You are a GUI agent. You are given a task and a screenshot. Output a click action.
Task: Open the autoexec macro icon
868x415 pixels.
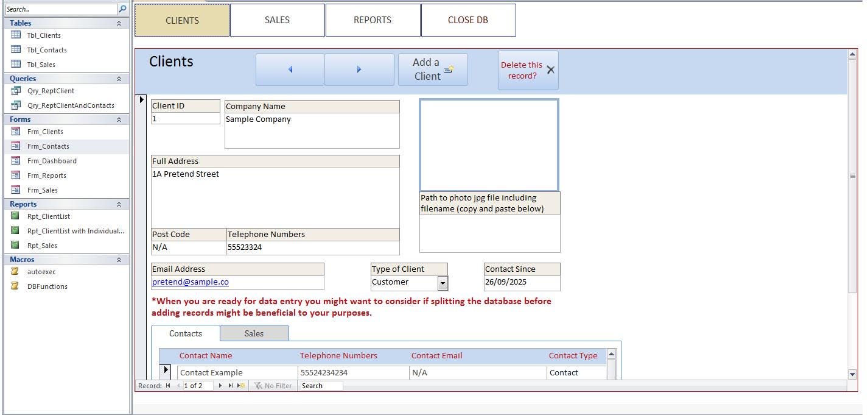coord(16,271)
